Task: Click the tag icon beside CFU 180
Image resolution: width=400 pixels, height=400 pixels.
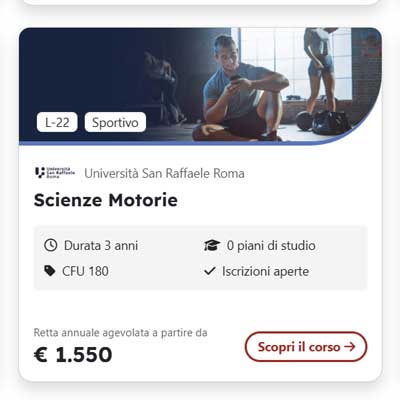Action: 50,271
